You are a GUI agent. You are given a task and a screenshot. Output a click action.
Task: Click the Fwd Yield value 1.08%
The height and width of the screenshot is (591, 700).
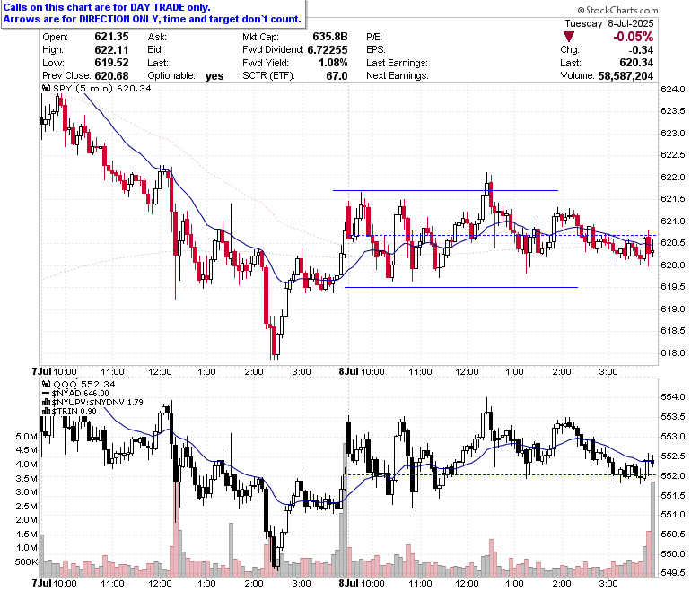333,63
